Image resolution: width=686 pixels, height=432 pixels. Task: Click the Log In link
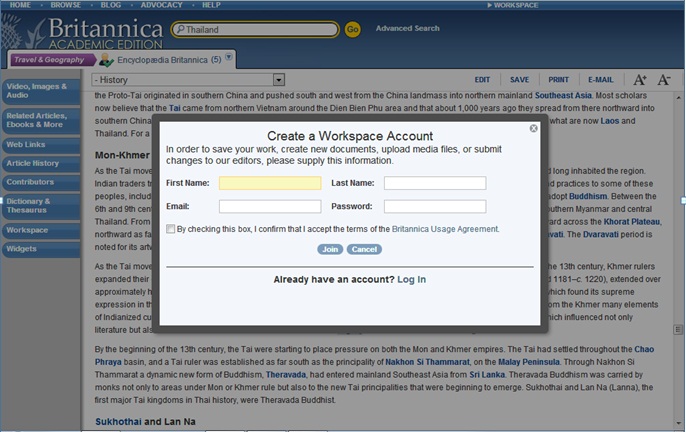tap(411, 279)
